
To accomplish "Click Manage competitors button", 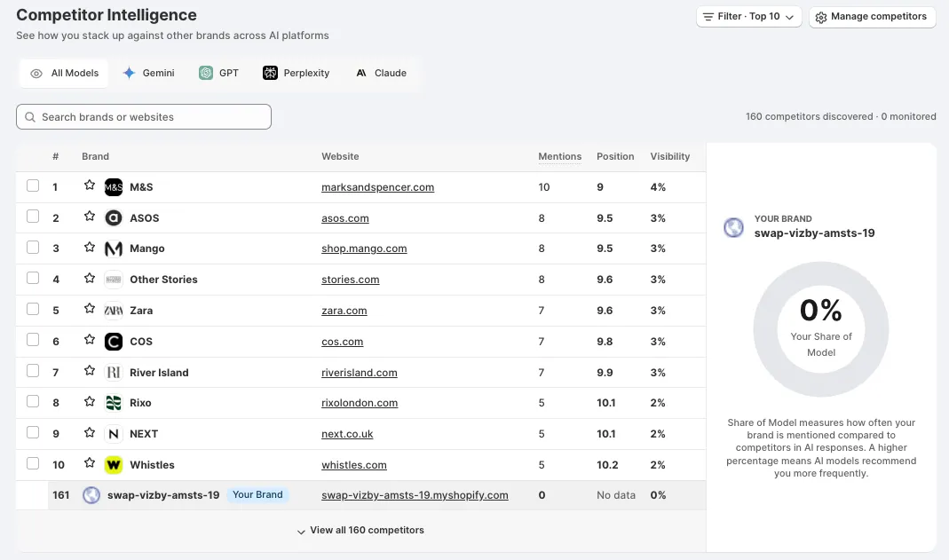I will pos(872,17).
